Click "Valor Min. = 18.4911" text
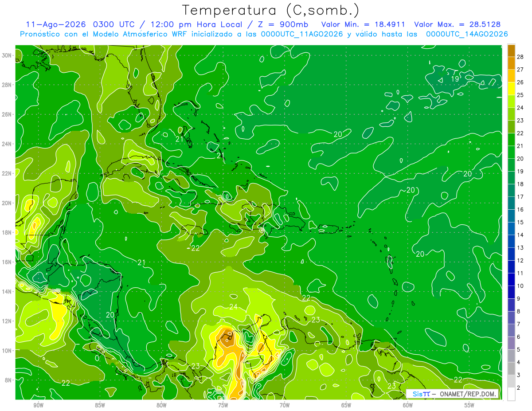This screenshot has height=411, width=532. pos(364,24)
